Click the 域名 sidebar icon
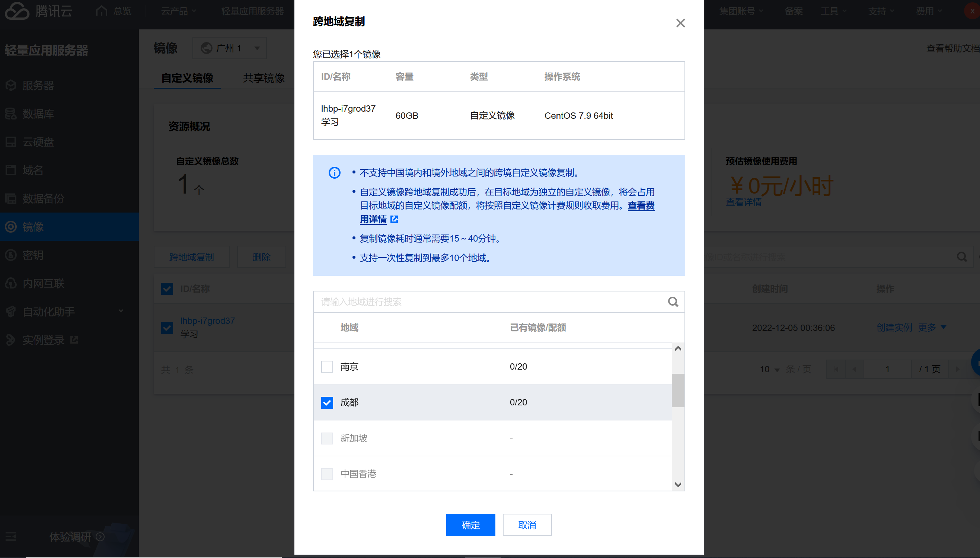Screen dimensions: 980x558 (11, 170)
